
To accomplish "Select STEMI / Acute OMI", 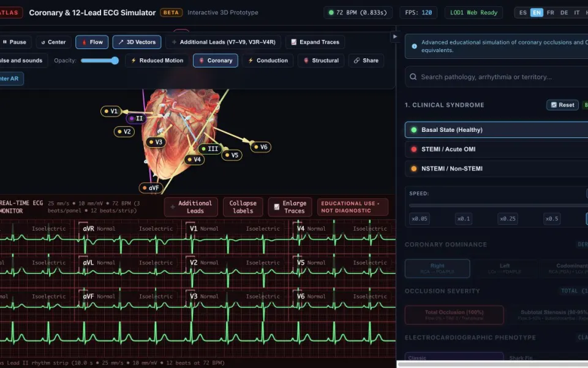I will 497,149.
